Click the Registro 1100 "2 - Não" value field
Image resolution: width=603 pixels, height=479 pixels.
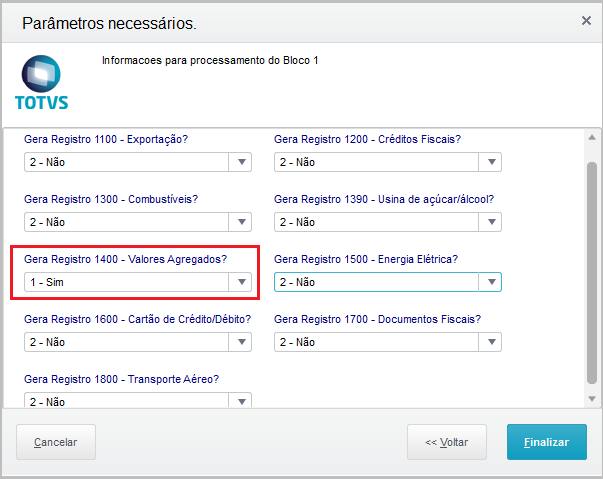pyautogui.click(x=127, y=162)
